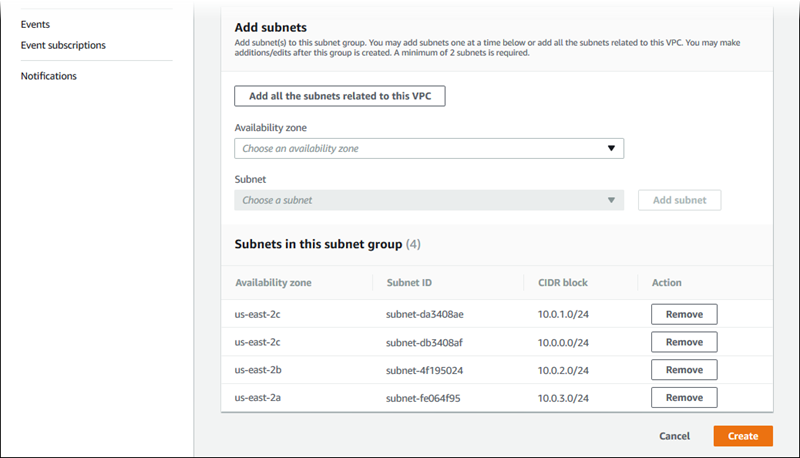The width and height of the screenshot is (800, 458).
Task: Open the Availability zone dropdown
Action: point(428,148)
